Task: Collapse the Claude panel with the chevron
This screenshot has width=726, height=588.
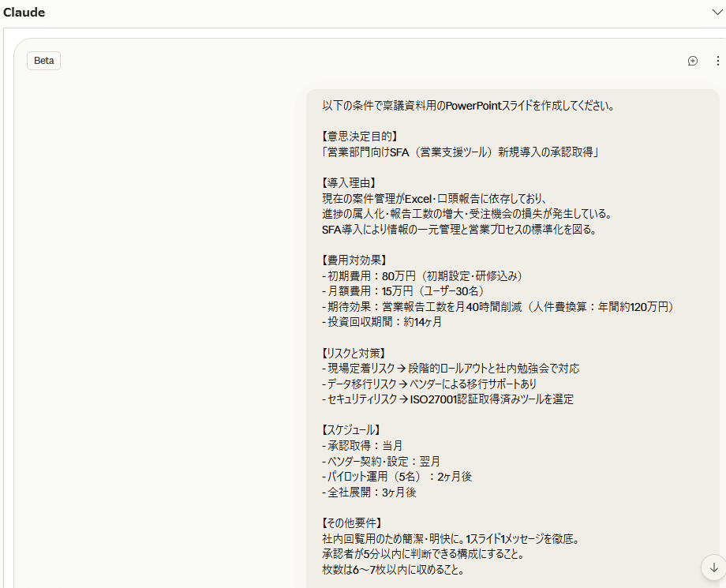Action: 717,12
